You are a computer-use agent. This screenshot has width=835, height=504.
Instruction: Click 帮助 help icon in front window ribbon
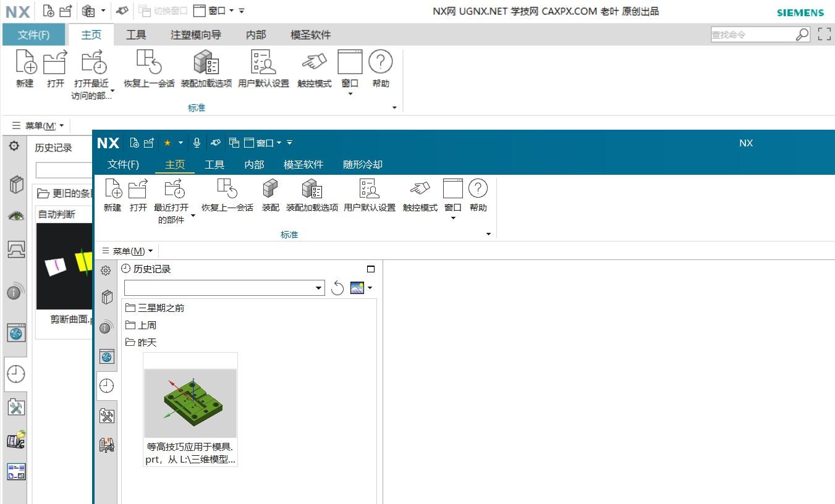(x=478, y=195)
